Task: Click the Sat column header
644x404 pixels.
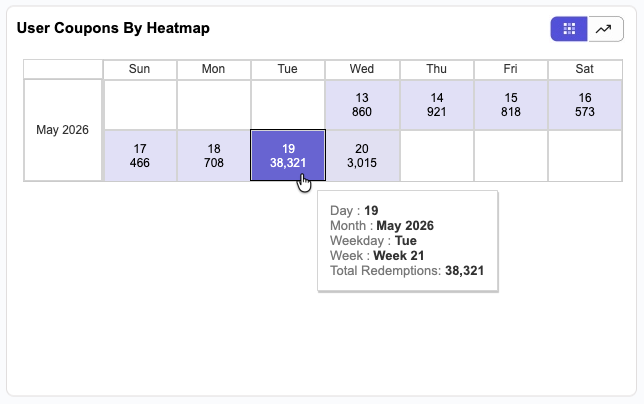Action: tap(585, 69)
